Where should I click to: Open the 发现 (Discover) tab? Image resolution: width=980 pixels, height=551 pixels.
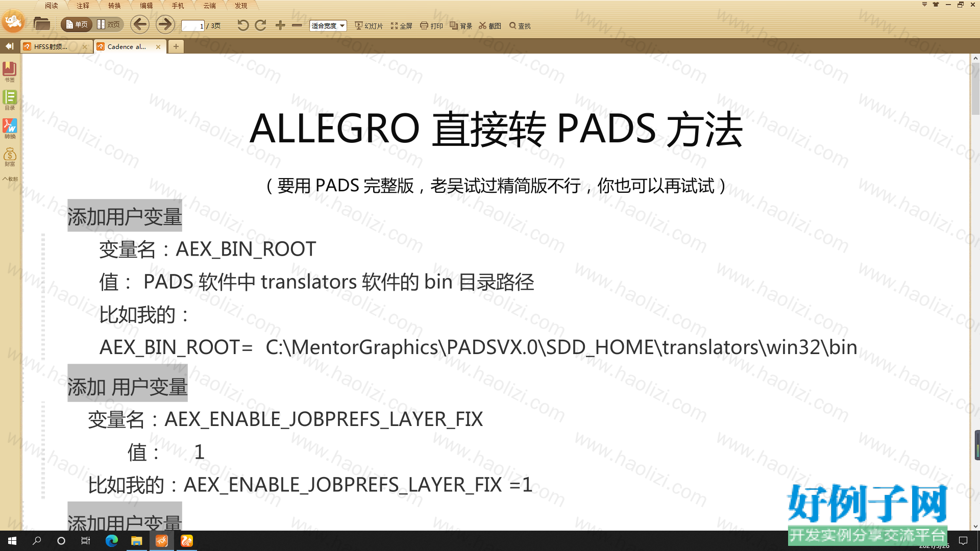(241, 6)
